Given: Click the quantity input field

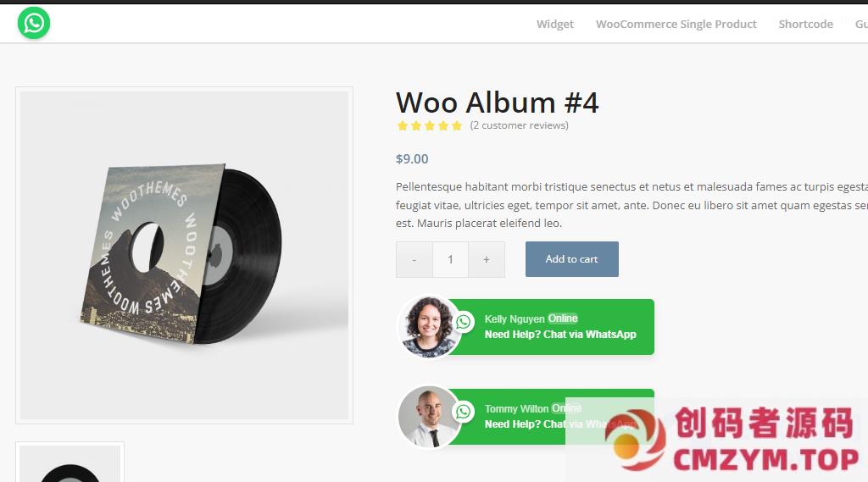Looking at the screenshot, I should pyautogui.click(x=451, y=259).
